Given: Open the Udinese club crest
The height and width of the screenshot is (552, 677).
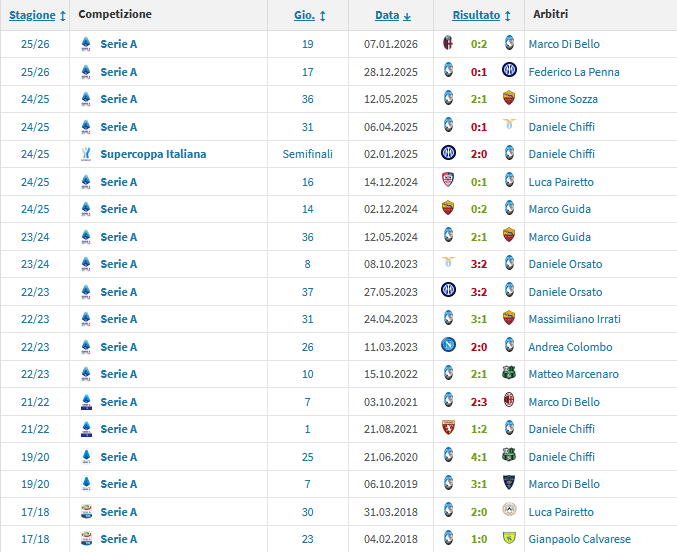Looking at the screenshot, I should coord(509,512).
